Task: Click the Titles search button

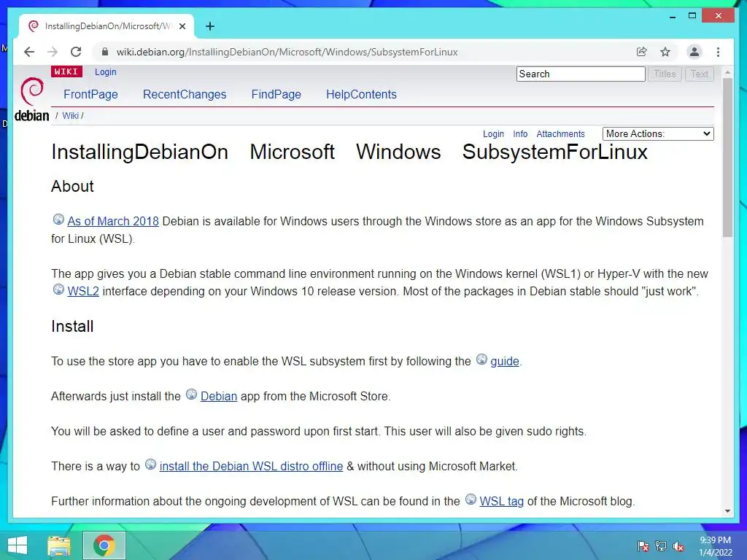Action: (x=665, y=74)
